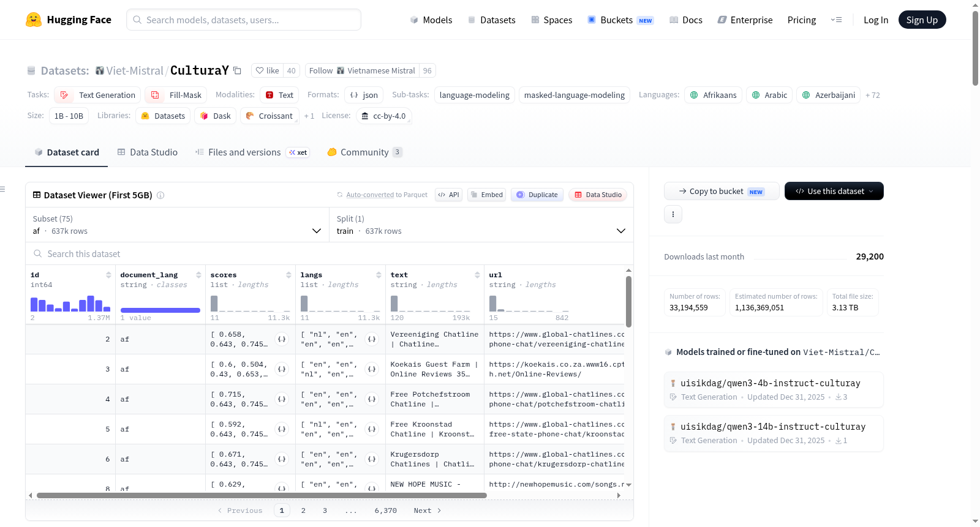Click the Dataset Viewer info icon
This screenshot has height=527, width=980.
[x=160, y=195]
